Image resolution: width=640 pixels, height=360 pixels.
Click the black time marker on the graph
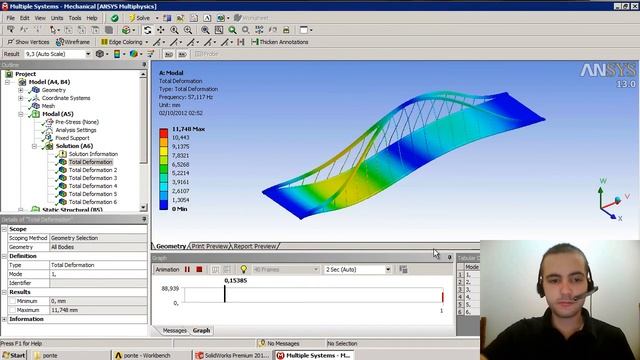click(224, 293)
